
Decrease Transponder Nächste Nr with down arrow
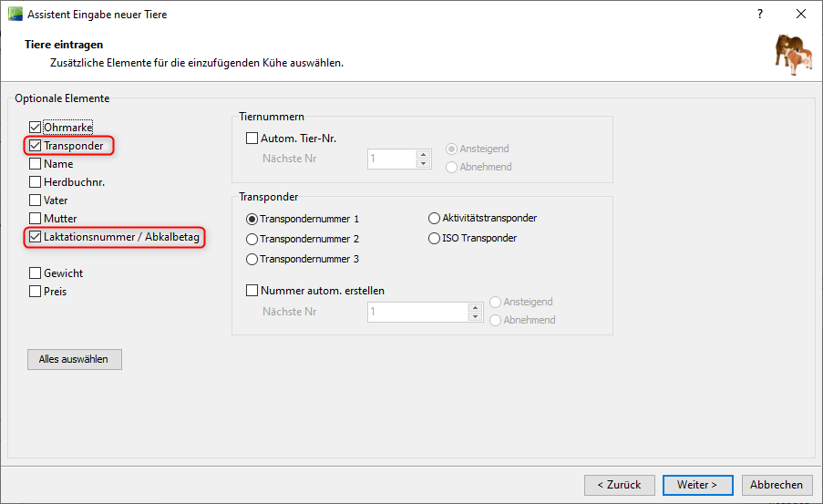point(475,316)
